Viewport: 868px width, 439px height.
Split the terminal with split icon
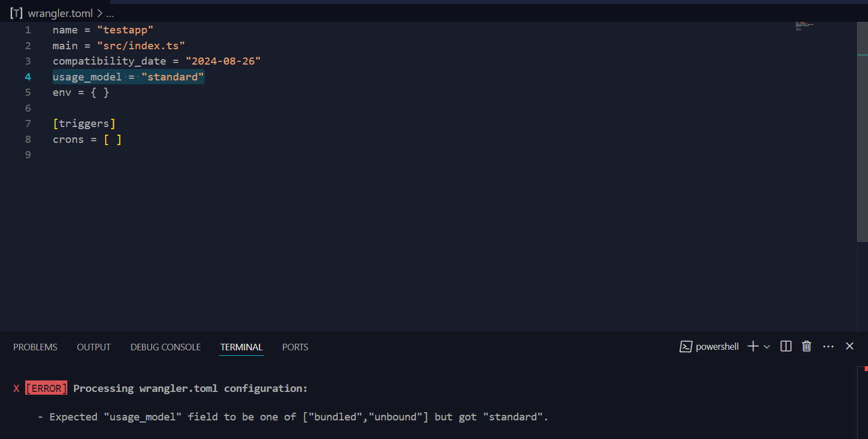click(786, 346)
